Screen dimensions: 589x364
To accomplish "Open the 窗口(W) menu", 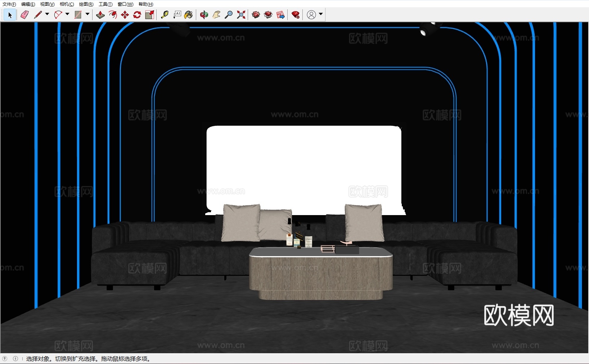I will pos(125,4).
